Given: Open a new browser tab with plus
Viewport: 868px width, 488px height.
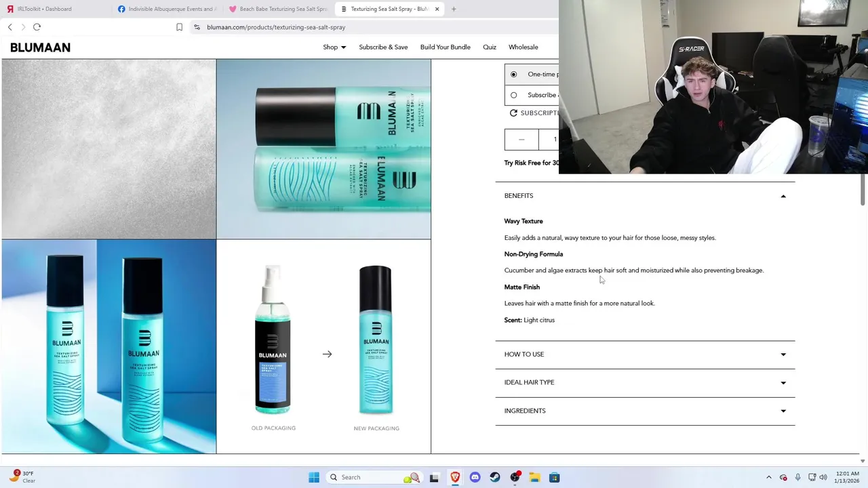Looking at the screenshot, I should 454,9.
